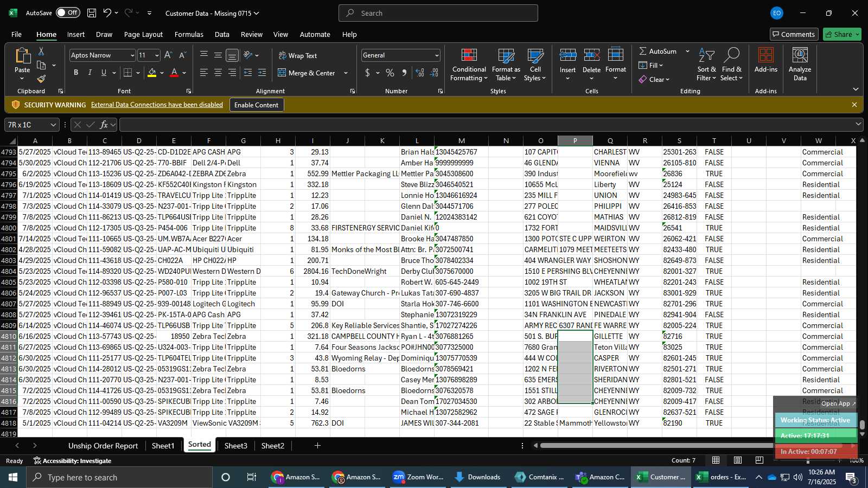
Task: Click the Cut scissors icon
Action: [x=41, y=51]
